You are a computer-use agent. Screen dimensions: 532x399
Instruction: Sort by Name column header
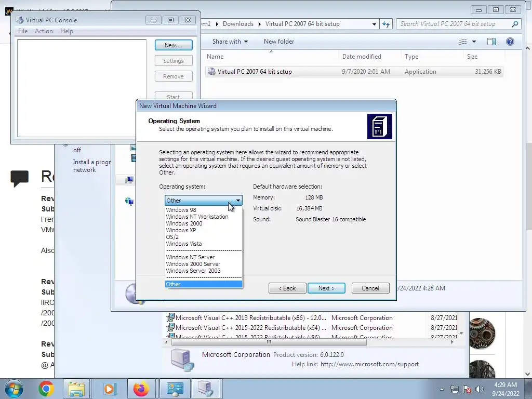pos(215,56)
